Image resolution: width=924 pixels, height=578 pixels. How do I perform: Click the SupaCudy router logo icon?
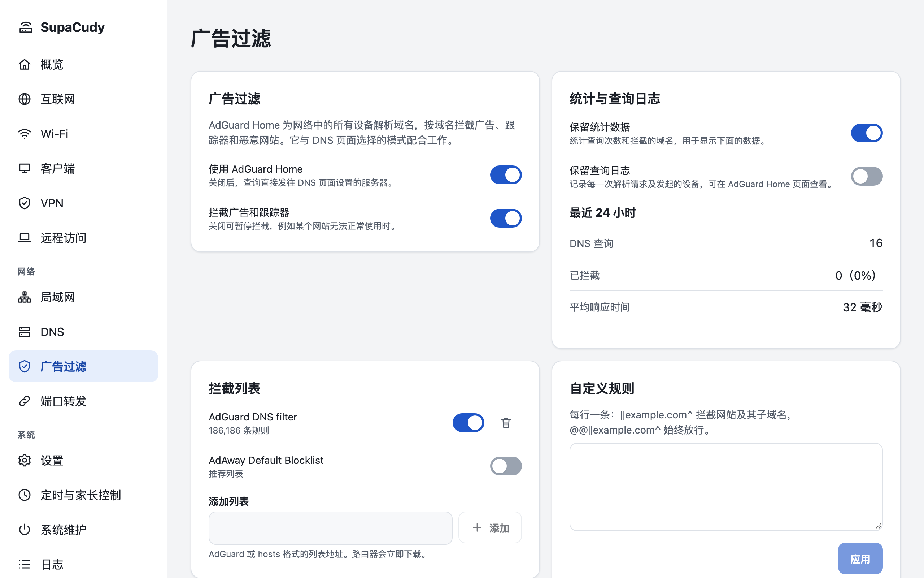click(x=26, y=27)
